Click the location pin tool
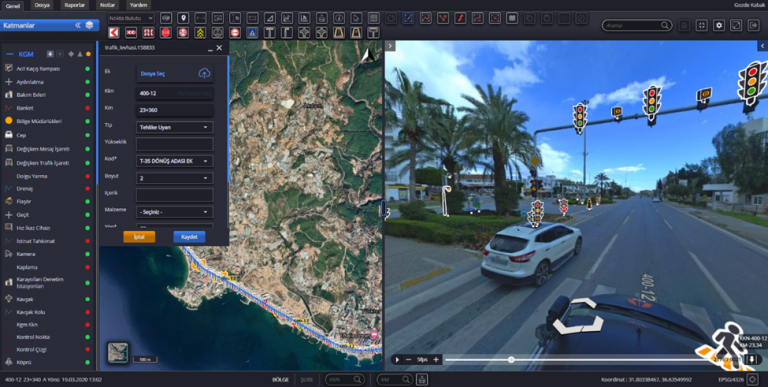Viewport: 768px width, 387px height. click(183, 19)
